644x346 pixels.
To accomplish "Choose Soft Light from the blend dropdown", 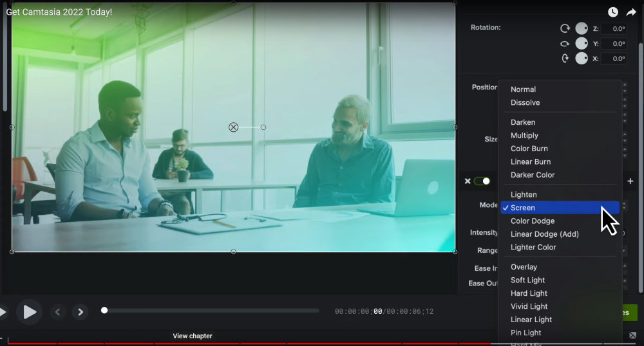I will pyautogui.click(x=527, y=280).
